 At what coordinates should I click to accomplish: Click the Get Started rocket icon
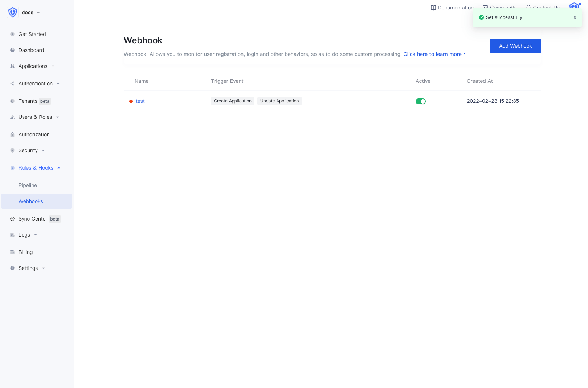[12, 34]
